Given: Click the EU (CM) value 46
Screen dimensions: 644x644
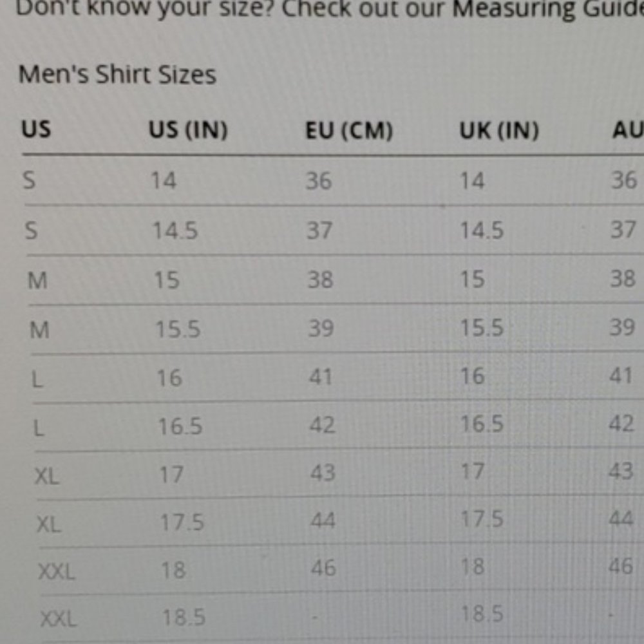Looking at the screenshot, I should 324,569.
